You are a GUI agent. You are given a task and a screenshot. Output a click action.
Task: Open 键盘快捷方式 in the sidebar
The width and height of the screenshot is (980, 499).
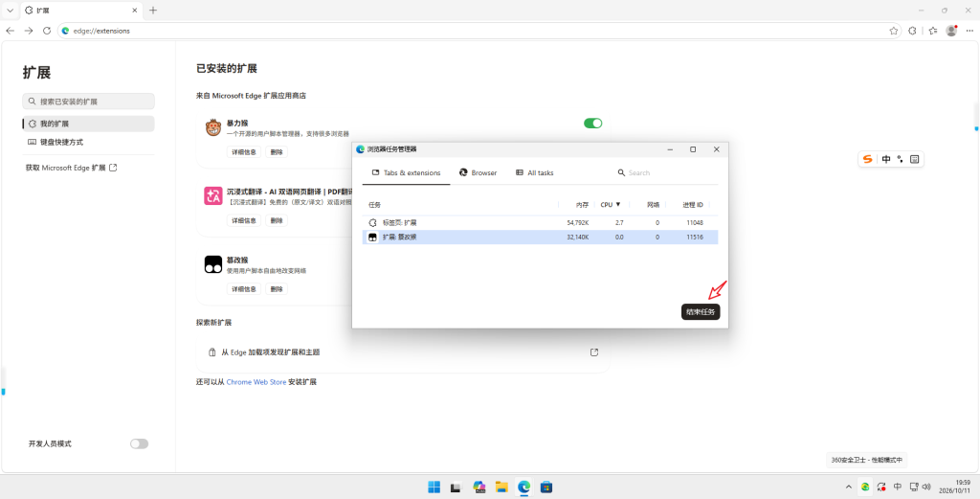click(88, 142)
